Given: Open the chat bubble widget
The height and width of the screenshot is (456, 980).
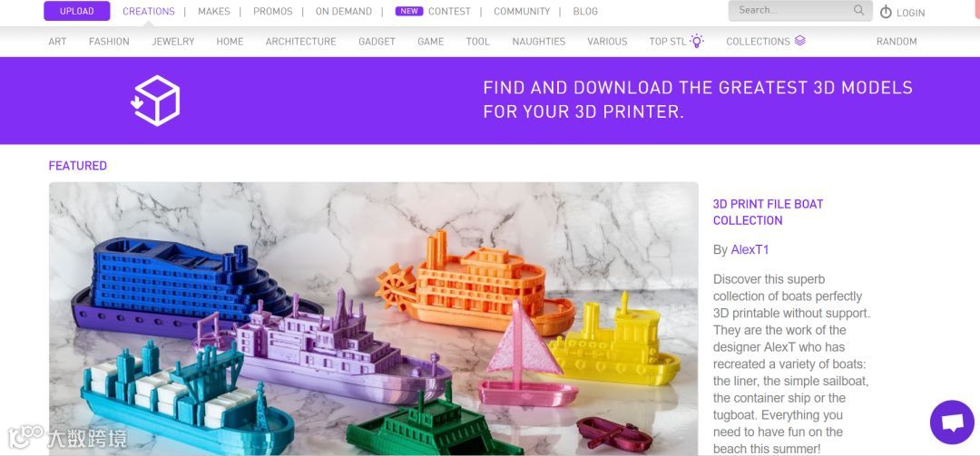Looking at the screenshot, I should coord(952,422).
